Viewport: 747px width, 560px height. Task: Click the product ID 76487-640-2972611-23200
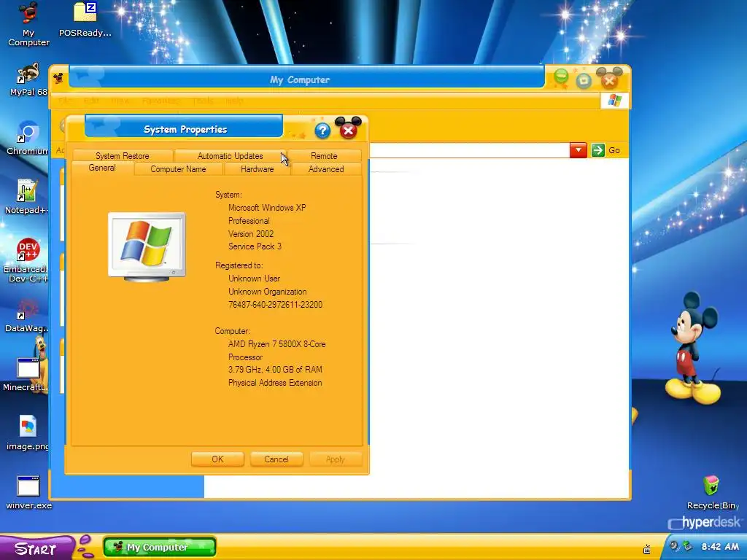tap(275, 304)
